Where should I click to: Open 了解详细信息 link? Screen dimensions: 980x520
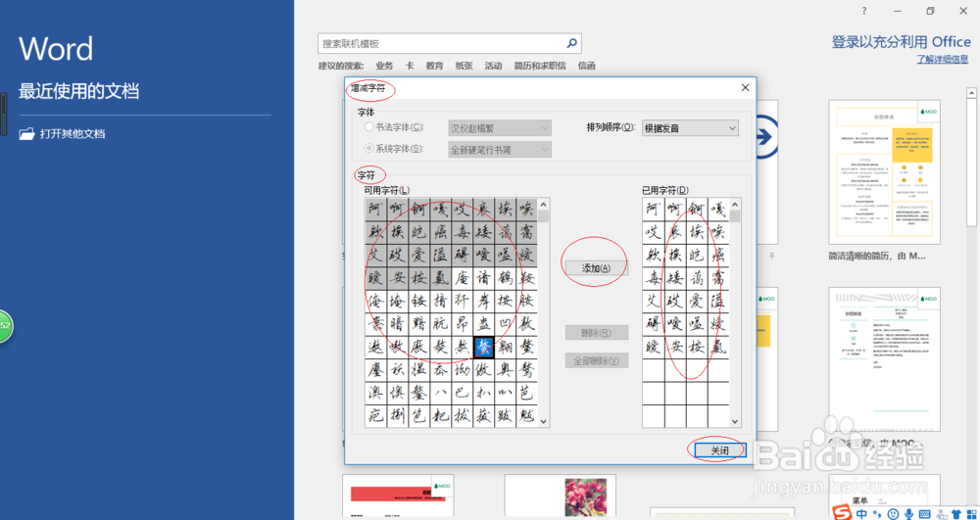coord(944,60)
